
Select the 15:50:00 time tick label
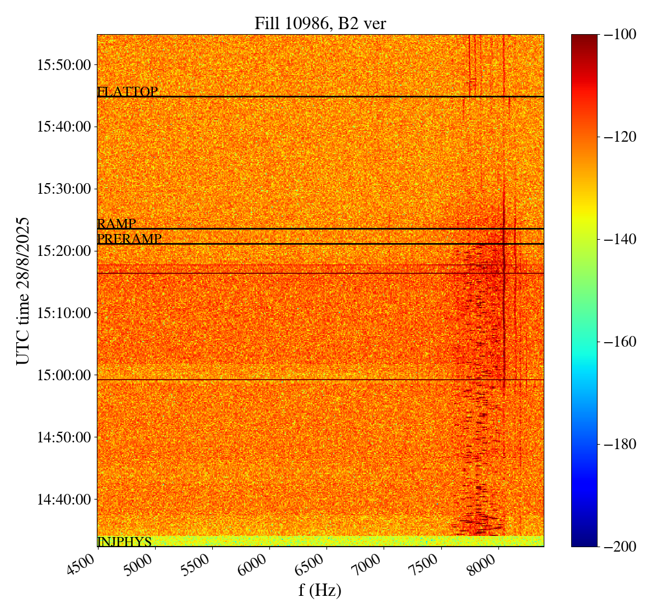[x=64, y=65]
